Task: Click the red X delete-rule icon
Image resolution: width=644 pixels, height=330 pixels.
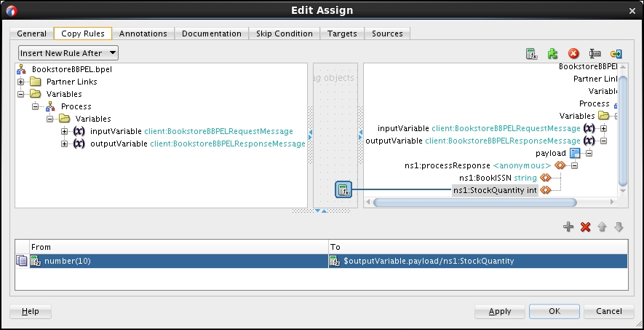Action: [x=585, y=227]
